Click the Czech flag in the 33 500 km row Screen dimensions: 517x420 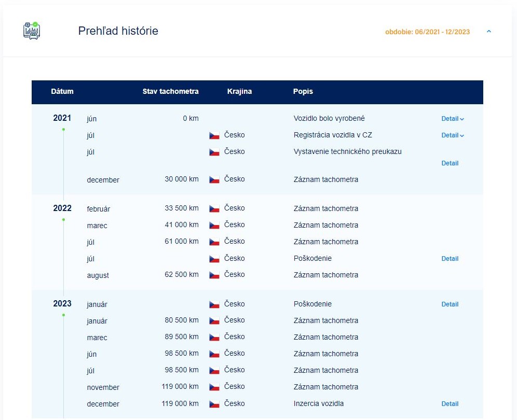point(214,208)
